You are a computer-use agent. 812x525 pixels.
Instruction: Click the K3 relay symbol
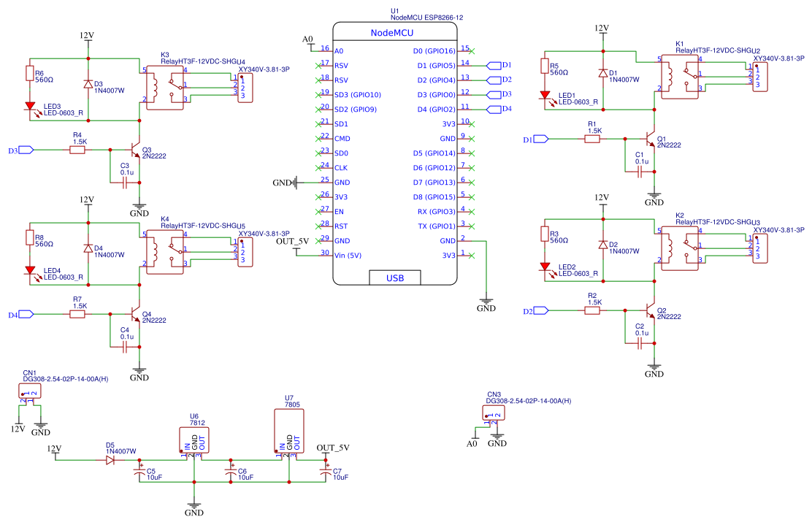point(165,88)
